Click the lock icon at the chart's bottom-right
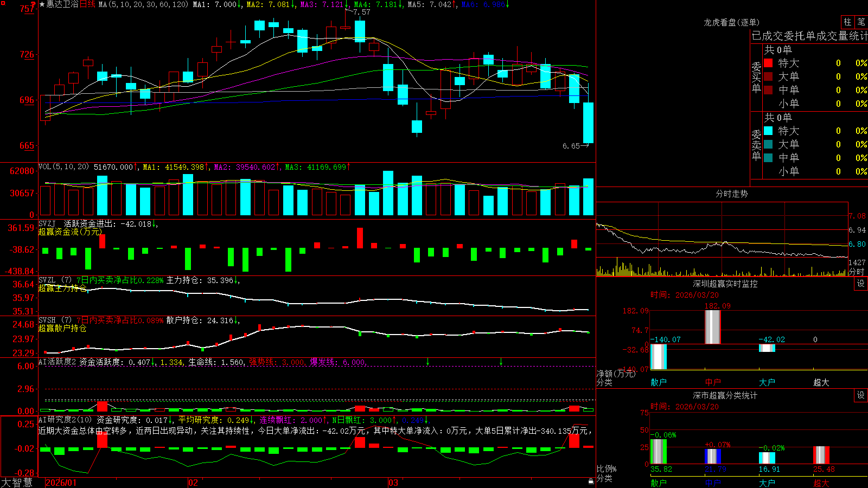Screen dimensions: 868x488 tap(591, 481)
